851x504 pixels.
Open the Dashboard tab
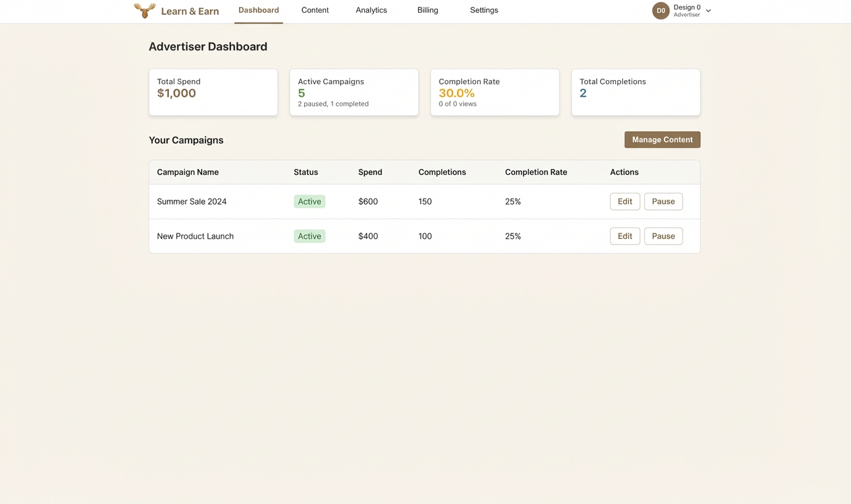click(259, 10)
